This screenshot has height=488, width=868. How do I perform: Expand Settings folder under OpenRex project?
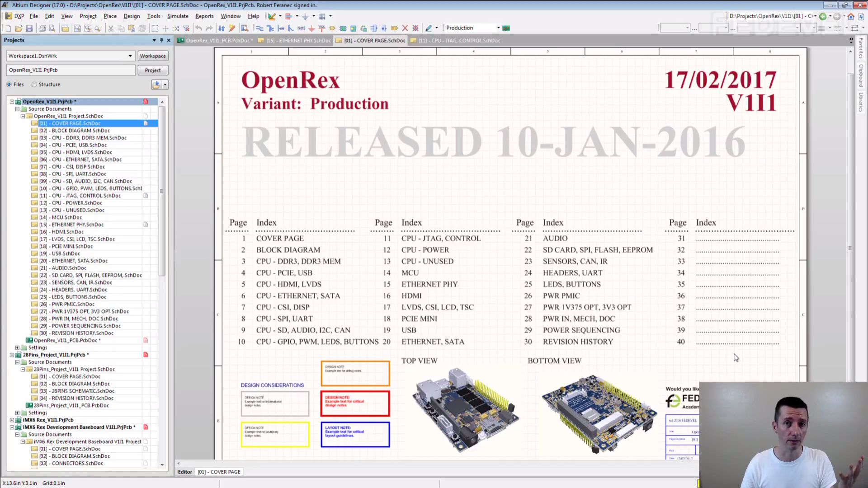(18, 347)
